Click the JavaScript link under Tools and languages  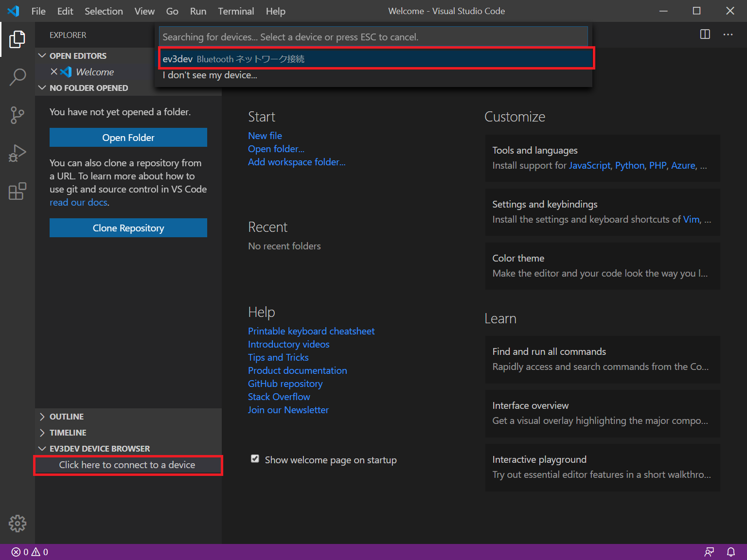589,165
